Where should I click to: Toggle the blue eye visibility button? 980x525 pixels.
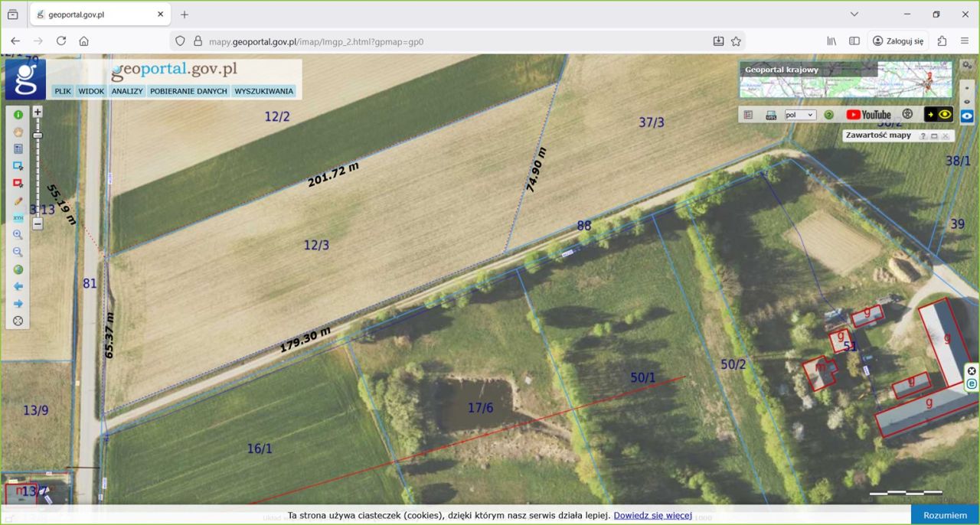[967, 116]
